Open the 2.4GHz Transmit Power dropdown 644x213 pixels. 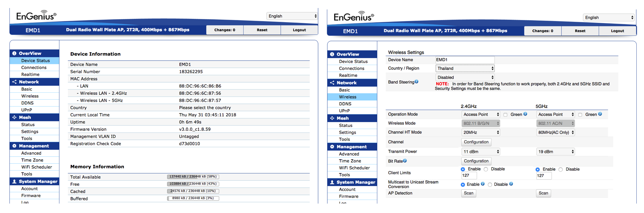(x=481, y=152)
